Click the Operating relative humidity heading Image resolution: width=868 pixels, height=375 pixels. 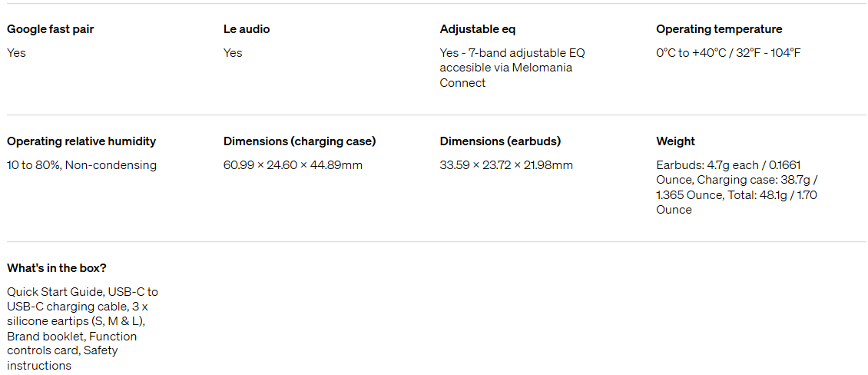pos(81,141)
